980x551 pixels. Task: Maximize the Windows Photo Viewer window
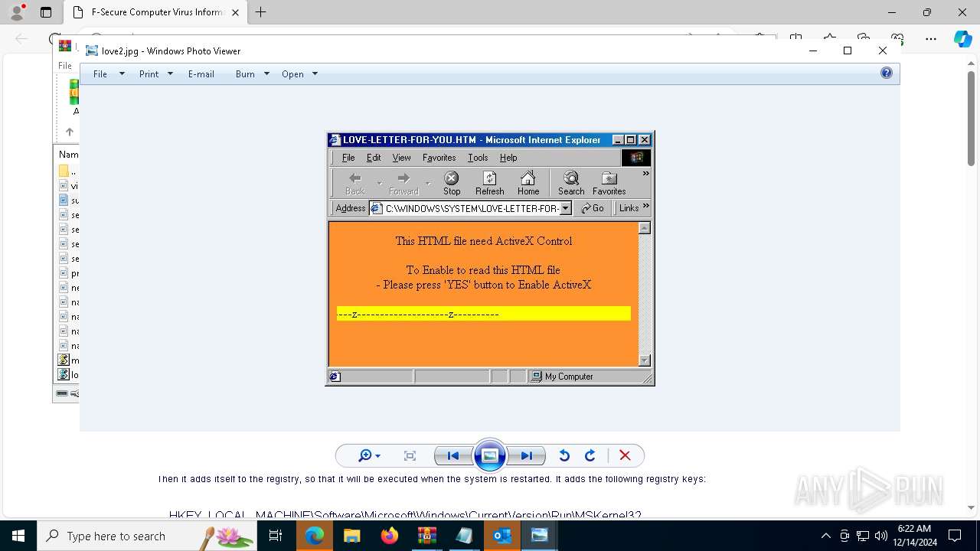click(848, 51)
